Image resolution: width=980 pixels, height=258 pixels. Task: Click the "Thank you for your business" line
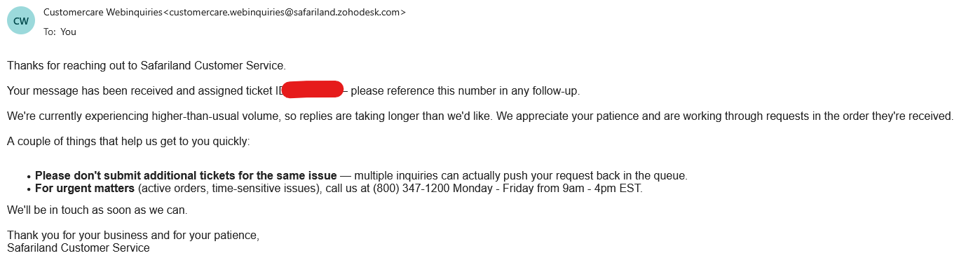(x=133, y=236)
